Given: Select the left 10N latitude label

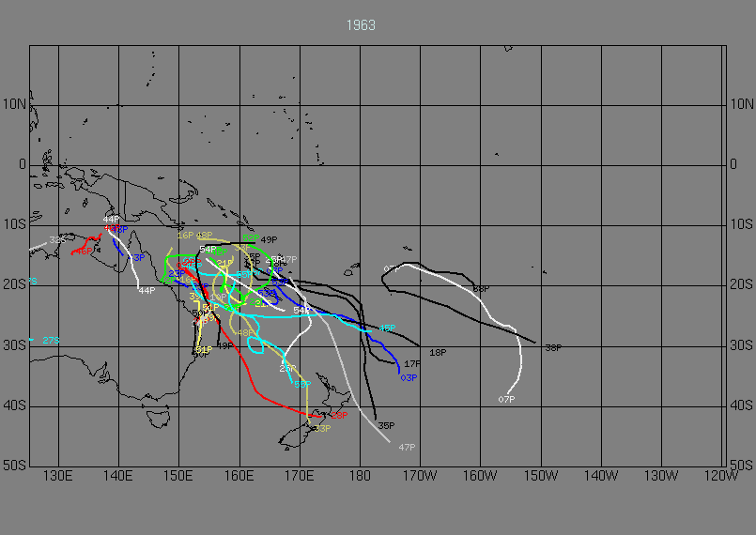Looking at the screenshot, I should (13, 105).
